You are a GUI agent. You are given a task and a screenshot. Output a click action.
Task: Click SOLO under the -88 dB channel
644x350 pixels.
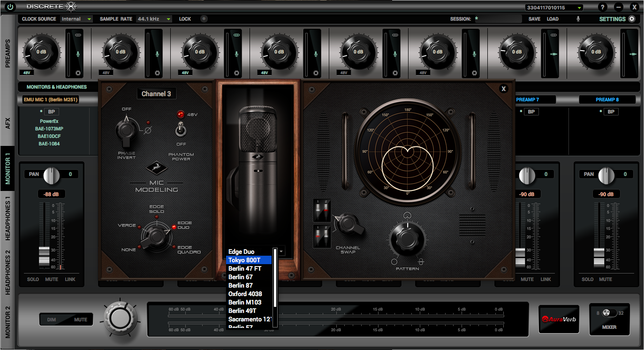click(33, 279)
